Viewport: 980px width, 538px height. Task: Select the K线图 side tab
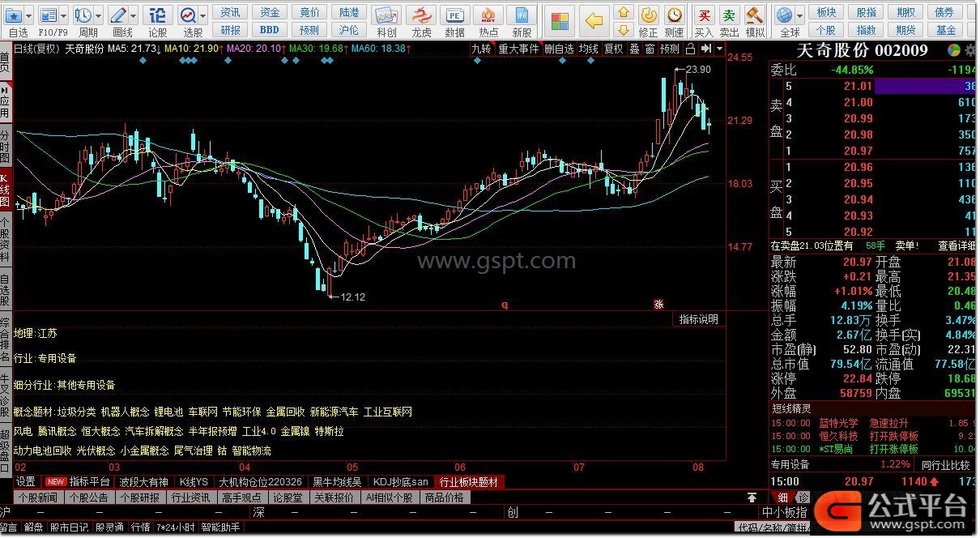5,190
